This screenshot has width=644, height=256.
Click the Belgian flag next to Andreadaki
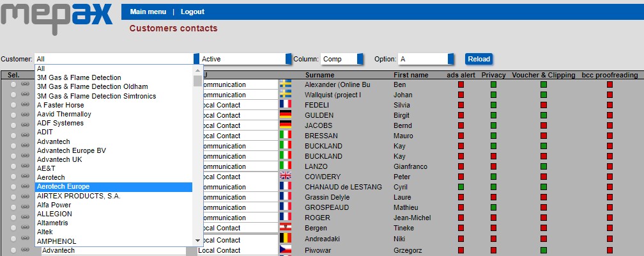pyautogui.click(x=286, y=238)
